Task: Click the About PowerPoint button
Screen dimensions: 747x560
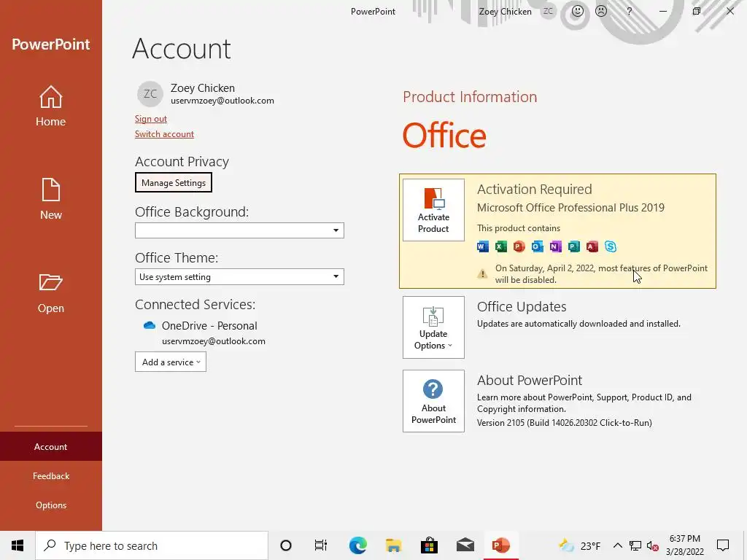Action: 433,401
